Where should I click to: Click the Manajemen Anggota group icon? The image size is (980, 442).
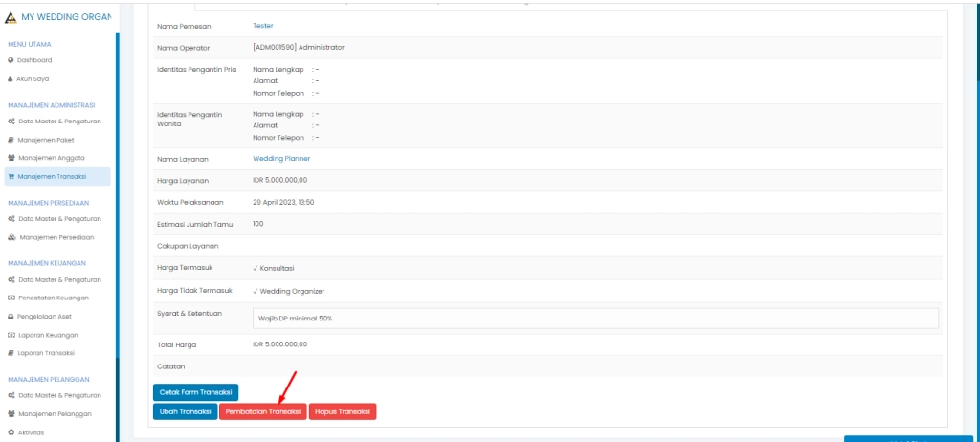pos(11,158)
